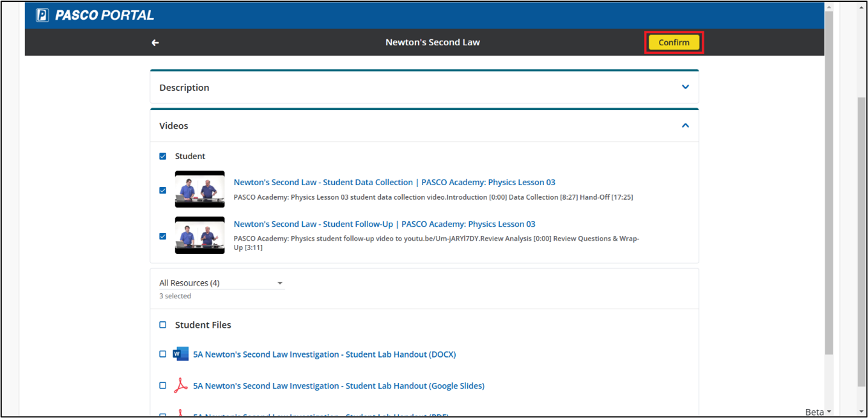Click the PASCO PORTAL header text

point(105,15)
